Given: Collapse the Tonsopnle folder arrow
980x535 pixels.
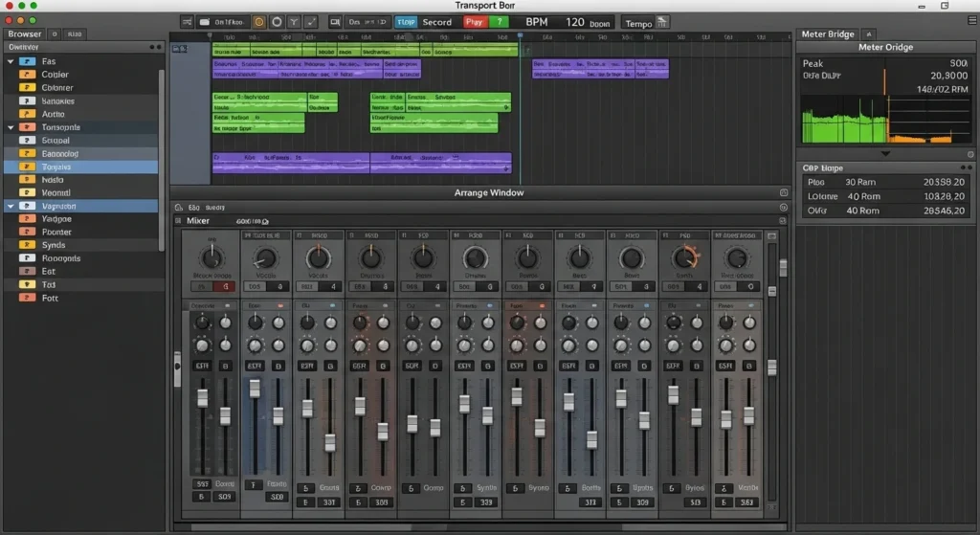Looking at the screenshot, I should [x=11, y=127].
